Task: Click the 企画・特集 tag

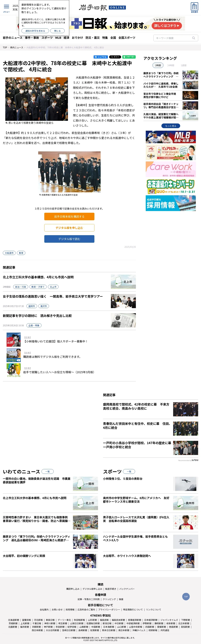Action: [34, 326]
